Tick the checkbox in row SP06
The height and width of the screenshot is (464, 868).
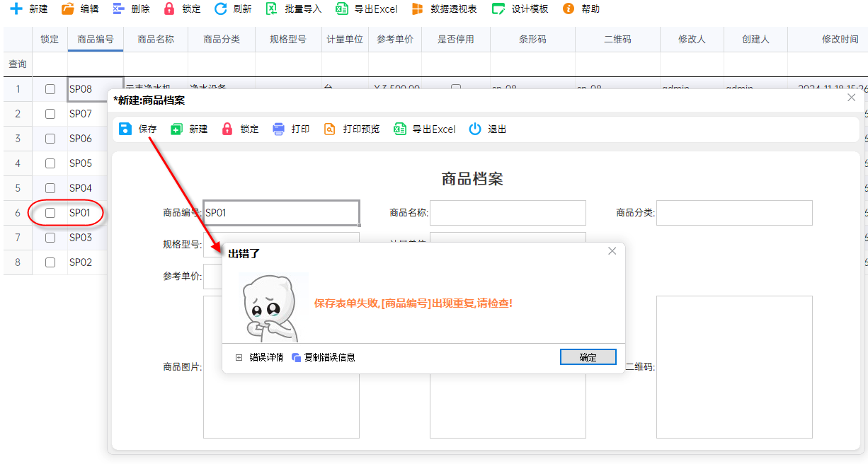[50, 139]
